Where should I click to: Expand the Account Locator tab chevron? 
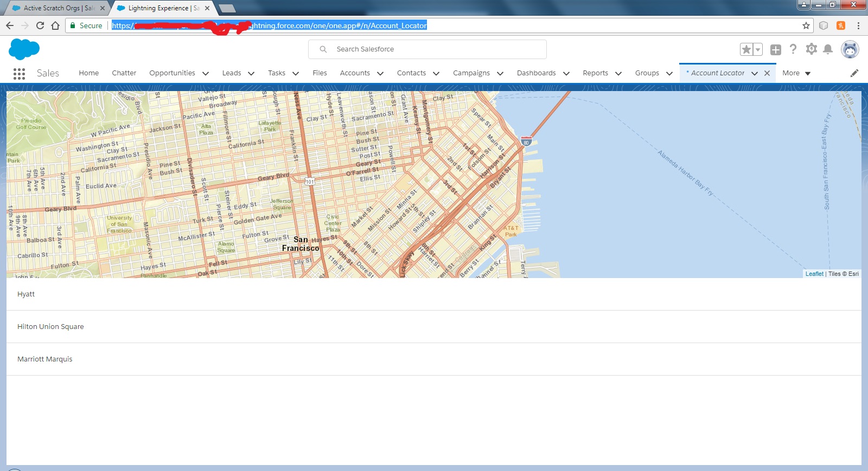pyautogui.click(x=755, y=74)
